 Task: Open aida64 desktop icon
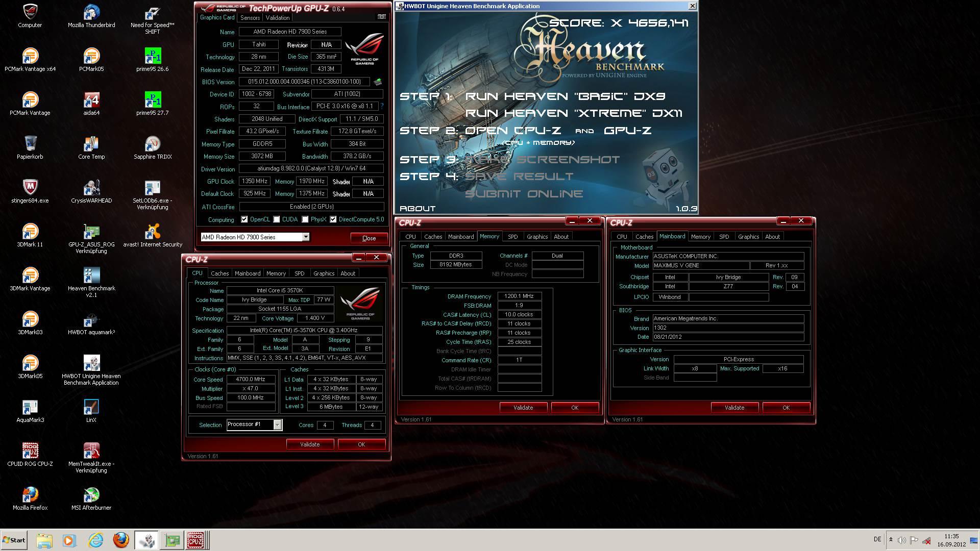(91, 104)
